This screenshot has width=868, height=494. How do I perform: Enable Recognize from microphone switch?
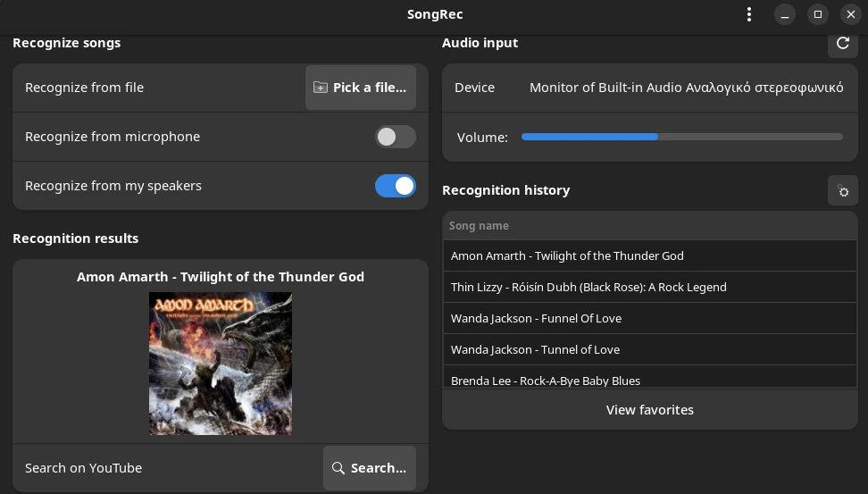[396, 137]
